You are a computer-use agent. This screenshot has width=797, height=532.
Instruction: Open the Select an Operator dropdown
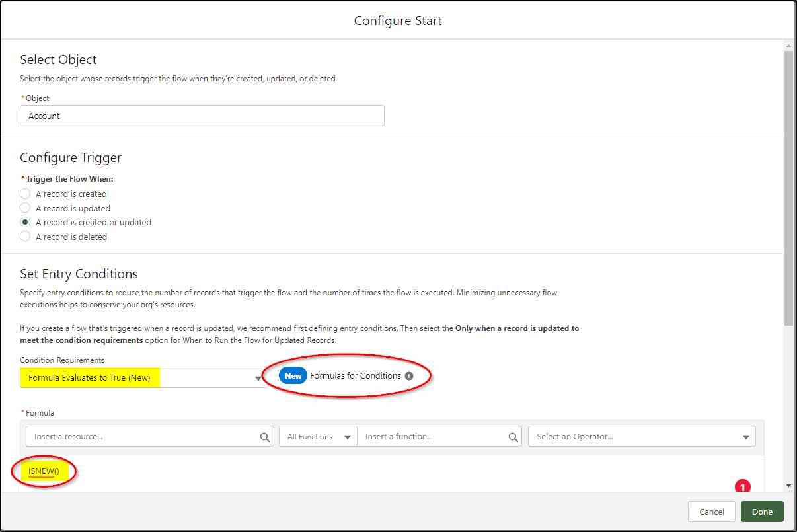(x=642, y=437)
